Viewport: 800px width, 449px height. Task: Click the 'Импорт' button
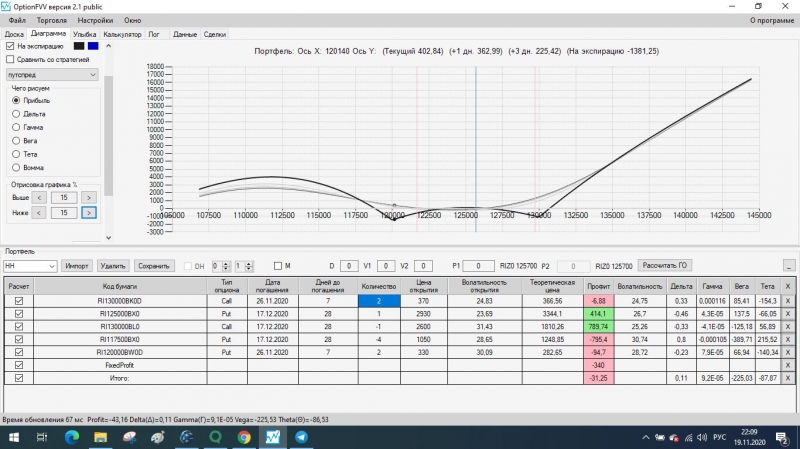pyautogui.click(x=77, y=266)
